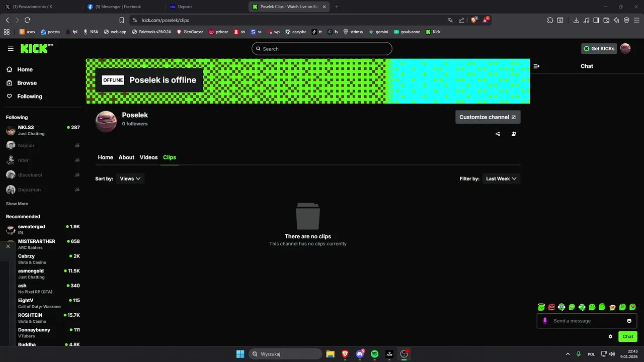Image resolution: width=644 pixels, height=362 pixels.
Task: Collapse the chat panel with arrow icon
Action: [x=536, y=66]
